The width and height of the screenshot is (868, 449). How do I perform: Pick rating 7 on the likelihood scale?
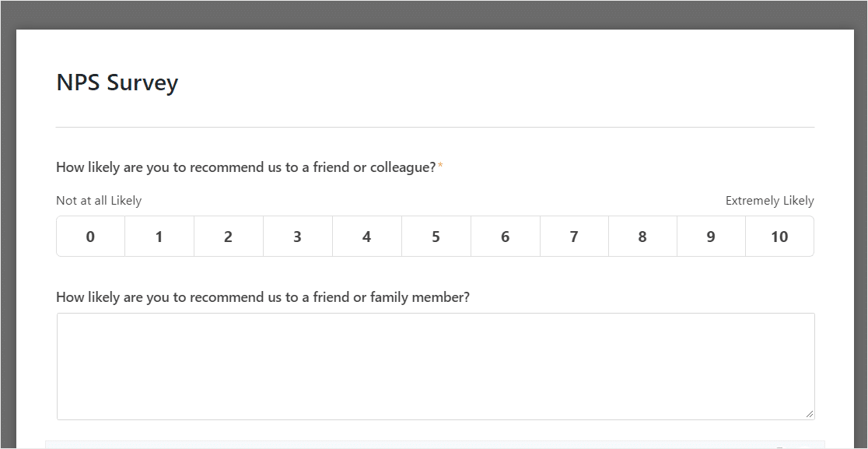tap(574, 237)
